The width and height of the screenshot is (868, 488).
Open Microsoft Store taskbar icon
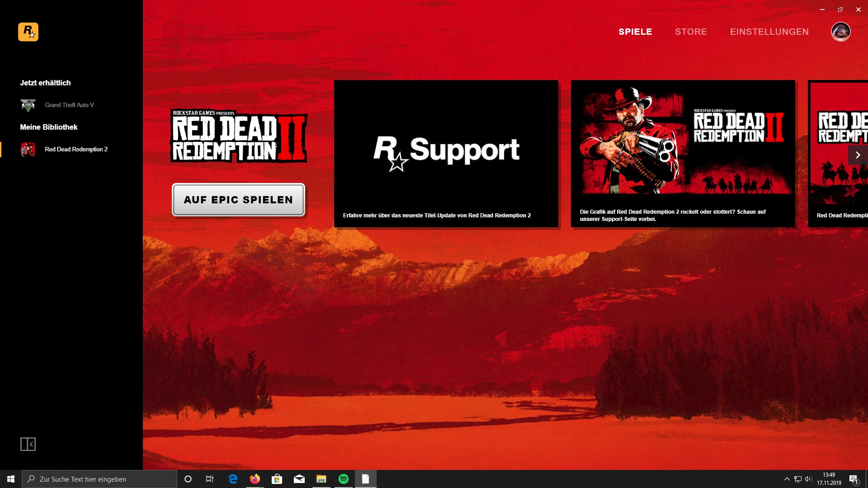pyautogui.click(x=277, y=479)
